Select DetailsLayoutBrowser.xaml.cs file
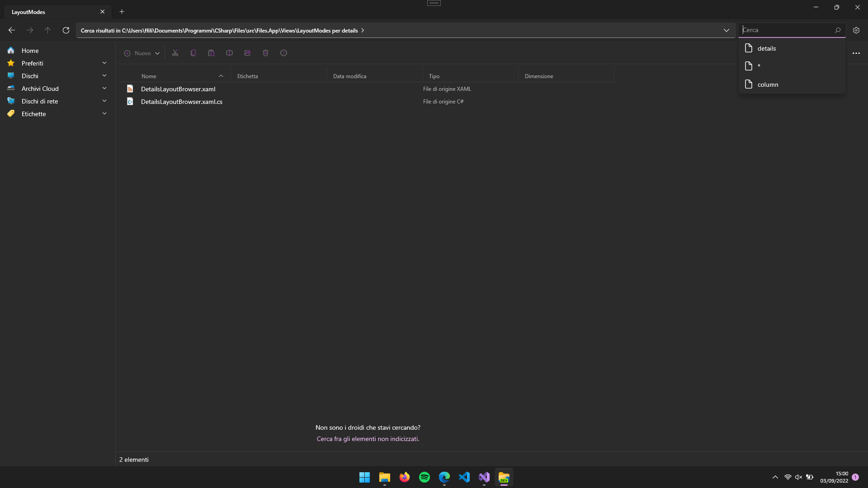 (181, 102)
